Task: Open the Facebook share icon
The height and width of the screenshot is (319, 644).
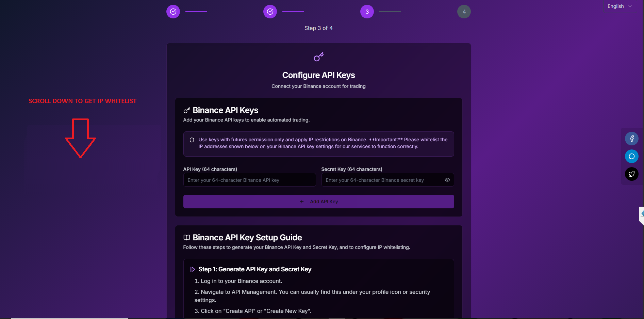Action: (632, 139)
